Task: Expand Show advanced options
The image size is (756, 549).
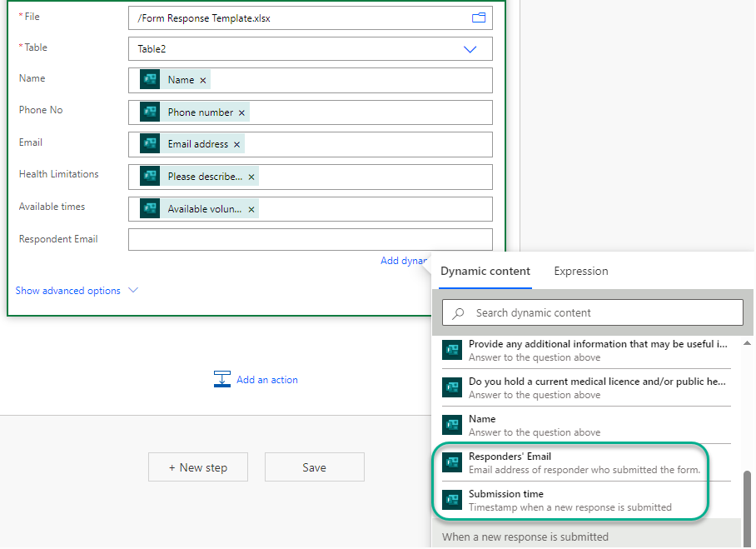Action: point(77,291)
